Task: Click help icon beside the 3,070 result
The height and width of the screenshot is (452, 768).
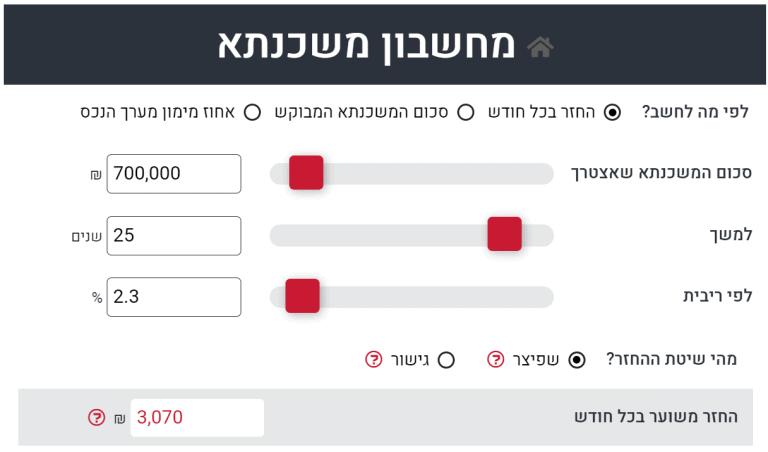Action: [x=96, y=417]
